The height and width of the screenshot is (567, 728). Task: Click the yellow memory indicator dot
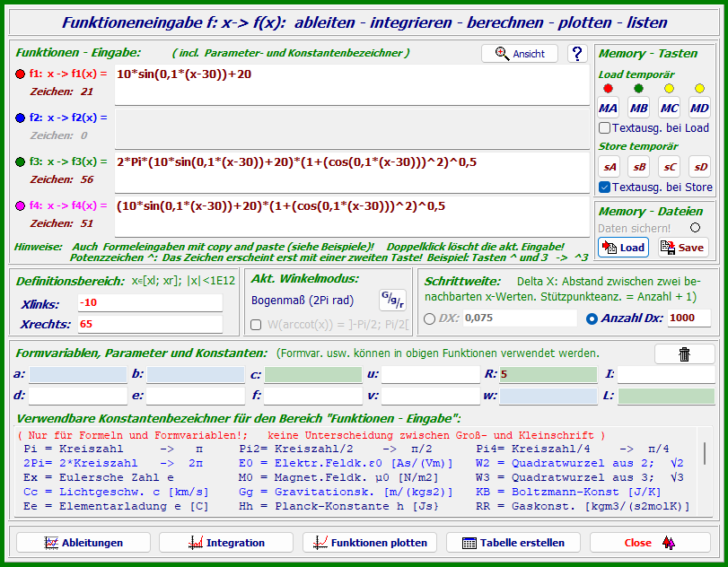tap(669, 89)
